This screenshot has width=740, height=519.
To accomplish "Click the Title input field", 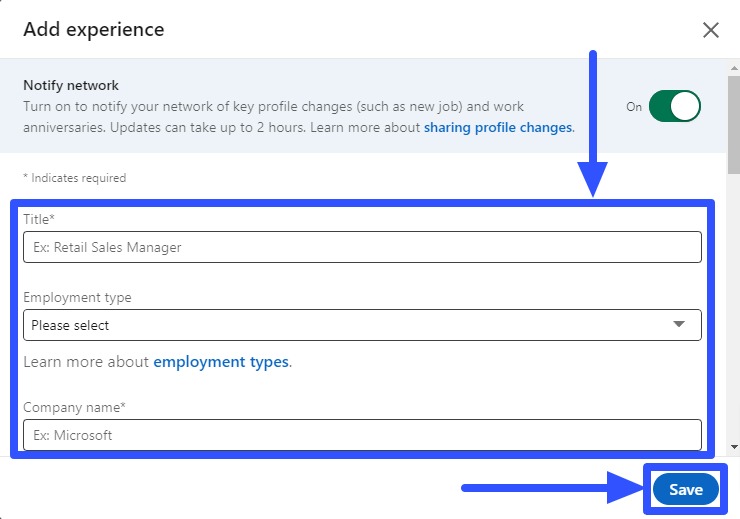I will click(362, 247).
